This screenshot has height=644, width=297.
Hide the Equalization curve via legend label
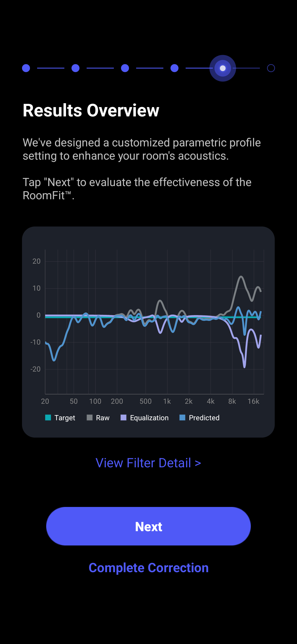(x=149, y=418)
